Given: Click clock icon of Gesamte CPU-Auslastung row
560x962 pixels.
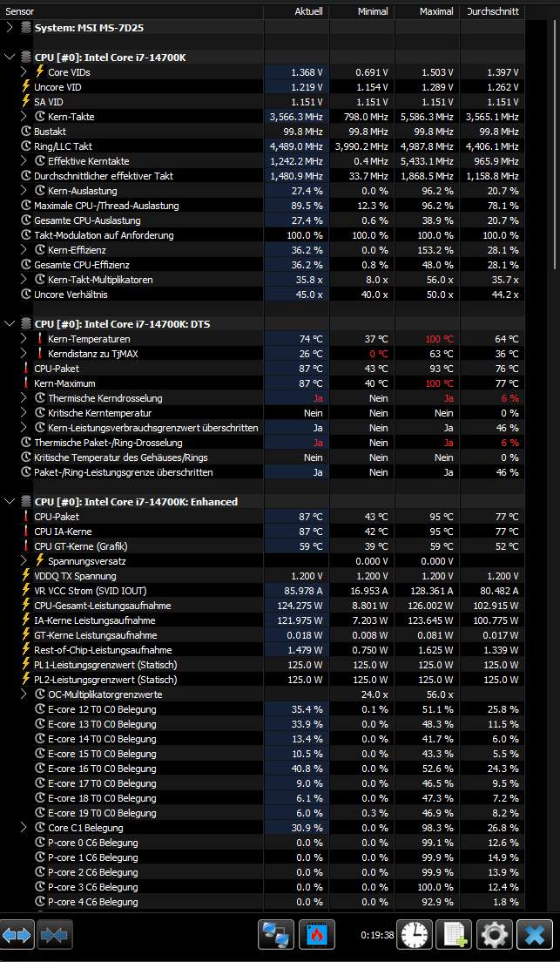Looking at the screenshot, I should [x=26, y=220].
